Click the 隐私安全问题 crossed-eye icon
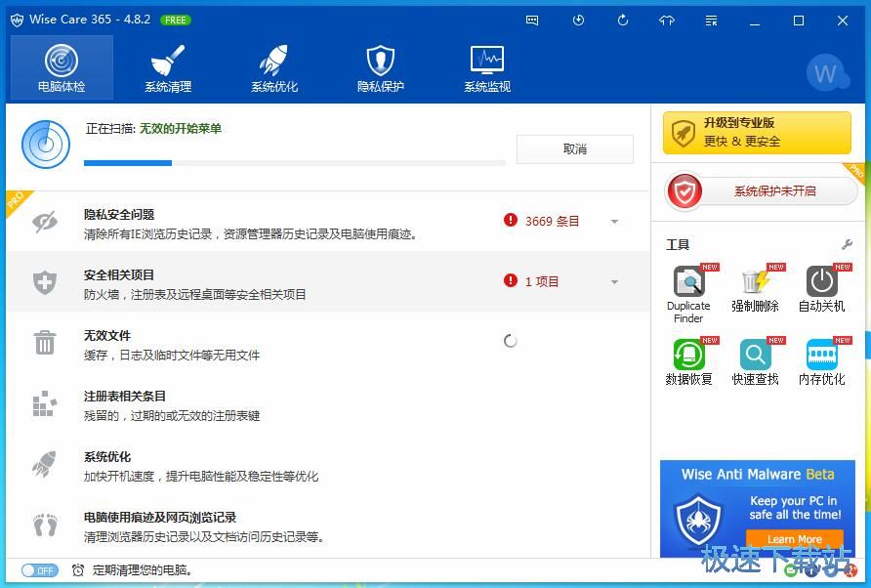 click(45, 222)
